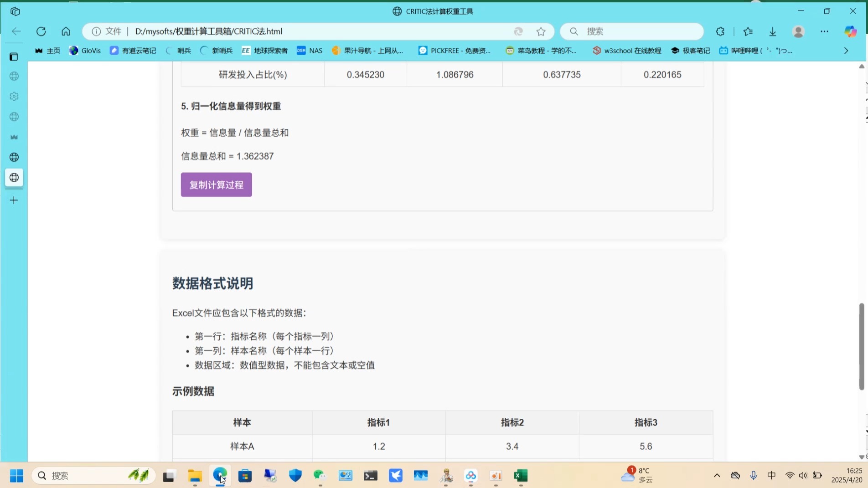
Task: Click the 样本A row label
Action: click(x=242, y=446)
